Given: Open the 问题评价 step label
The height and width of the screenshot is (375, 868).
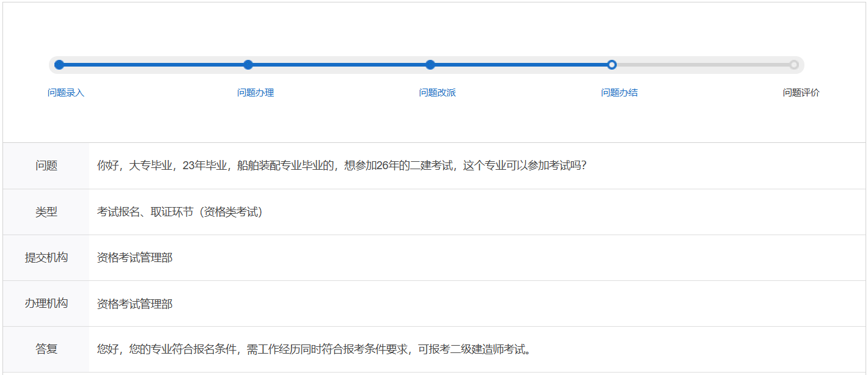Looking at the screenshot, I should click(x=801, y=93).
